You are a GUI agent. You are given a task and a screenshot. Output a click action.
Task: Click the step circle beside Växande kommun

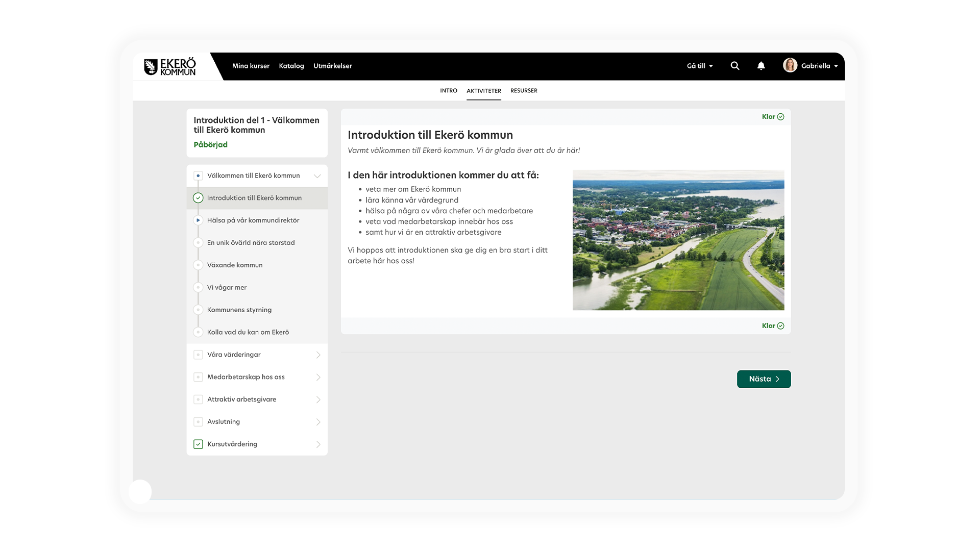[x=198, y=265]
